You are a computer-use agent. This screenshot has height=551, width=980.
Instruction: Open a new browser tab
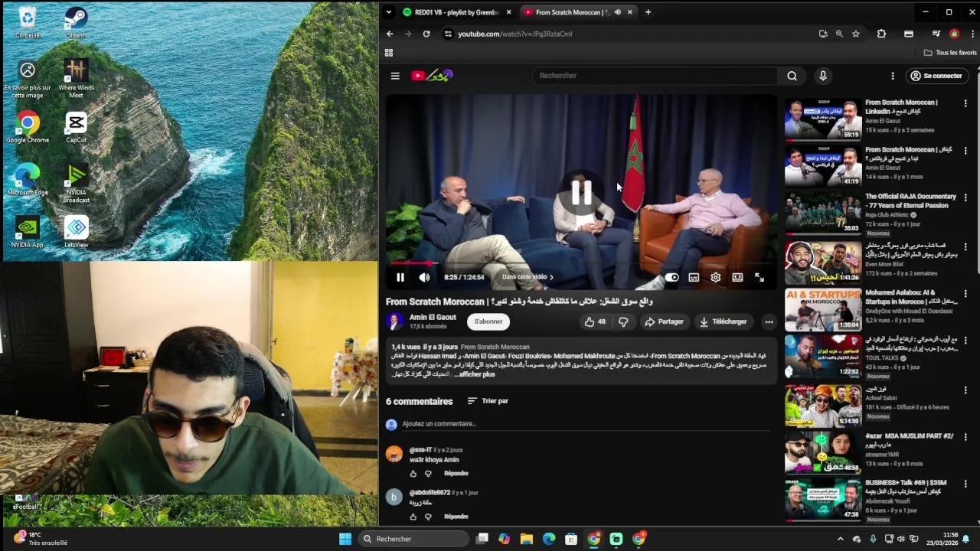point(648,12)
